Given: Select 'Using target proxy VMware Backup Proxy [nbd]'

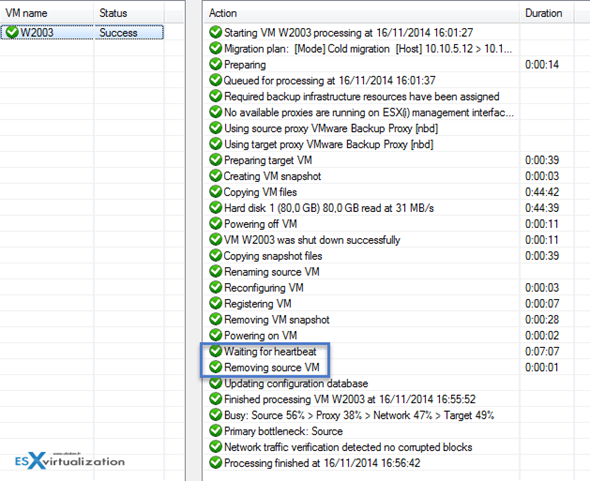Looking at the screenshot, I should [x=328, y=144].
